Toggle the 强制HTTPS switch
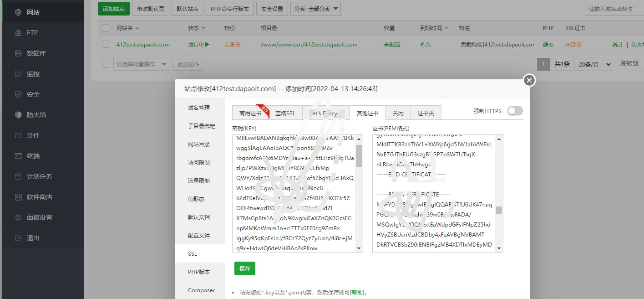This screenshot has height=299, width=644. (x=515, y=111)
